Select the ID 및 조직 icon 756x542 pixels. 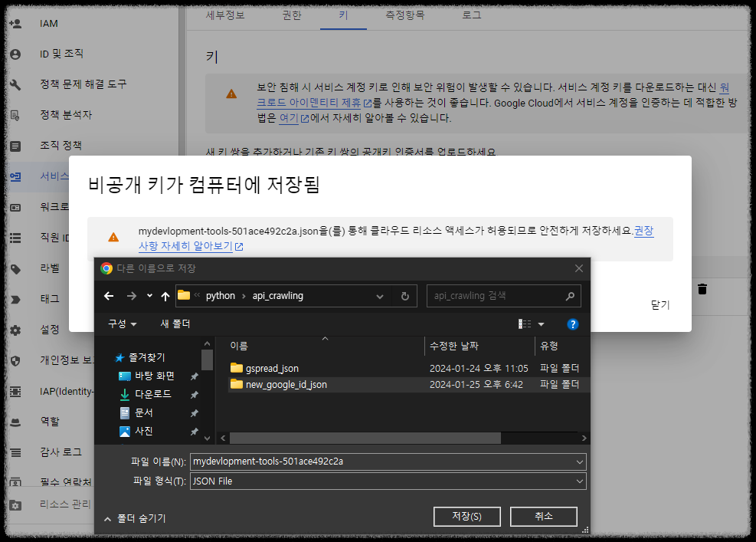[15, 54]
